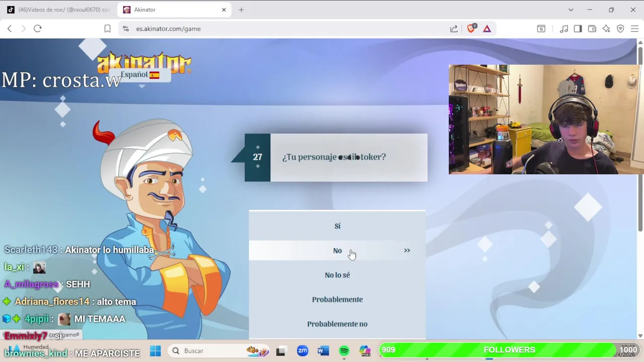
Task: Expand the tab list dropdown chevron
Action: point(571,10)
